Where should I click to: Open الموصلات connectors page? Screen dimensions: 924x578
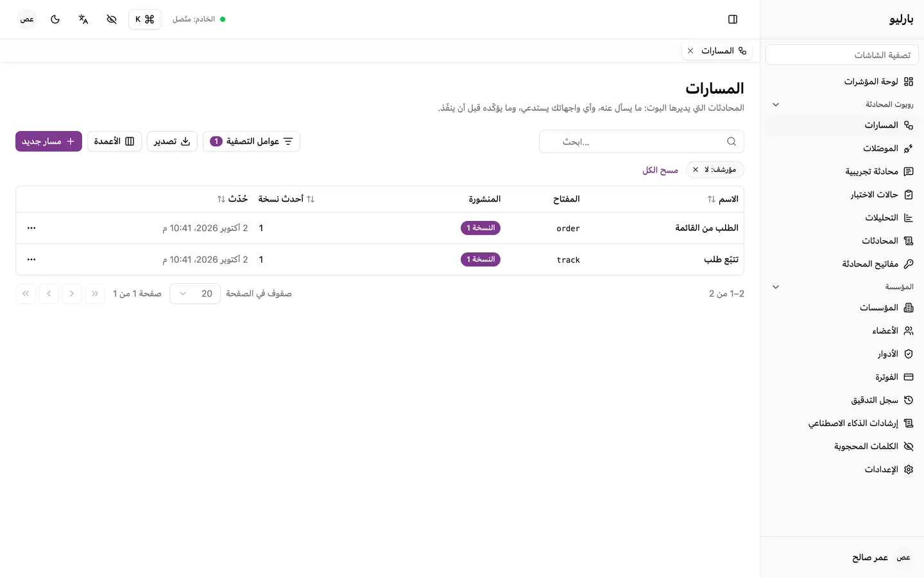coord(842,148)
